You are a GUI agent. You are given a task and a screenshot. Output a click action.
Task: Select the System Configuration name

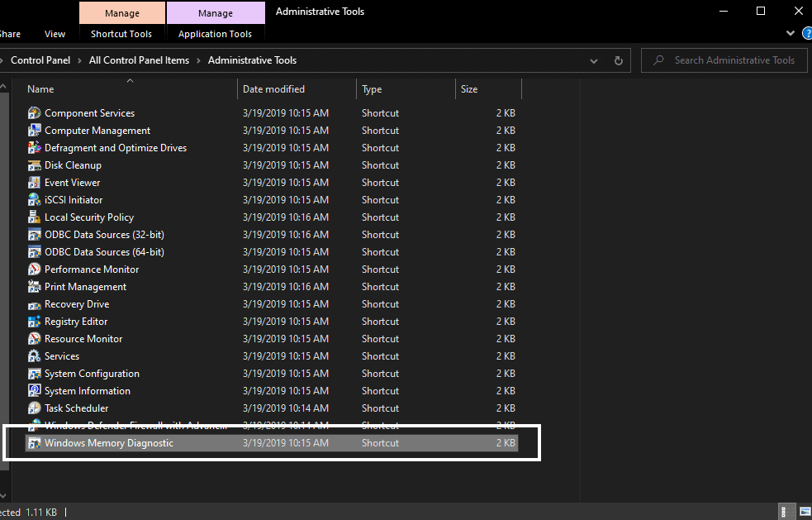92,374
